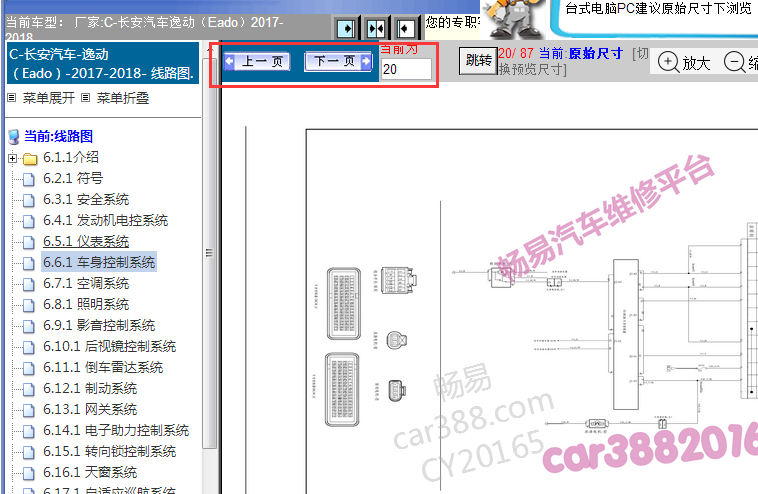Click 原始尺寸 original size link

(x=596, y=53)
